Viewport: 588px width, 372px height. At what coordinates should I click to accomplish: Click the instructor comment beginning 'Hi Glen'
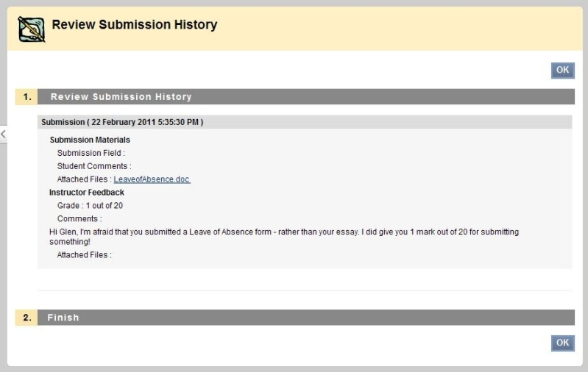284,237
